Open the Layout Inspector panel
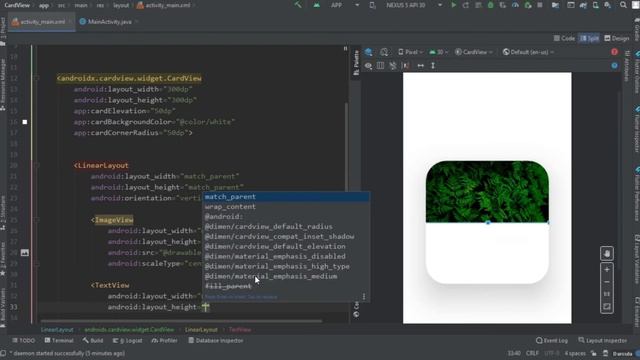This screenshot has width=640, height=360. 602,340
